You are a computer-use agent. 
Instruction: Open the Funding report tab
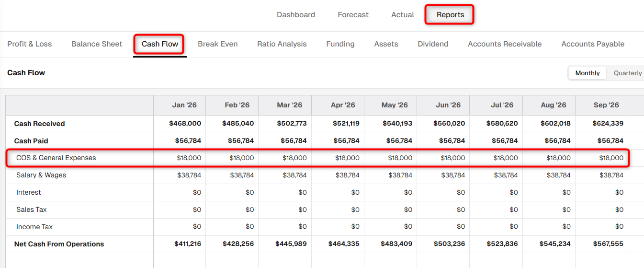(340, 44)
